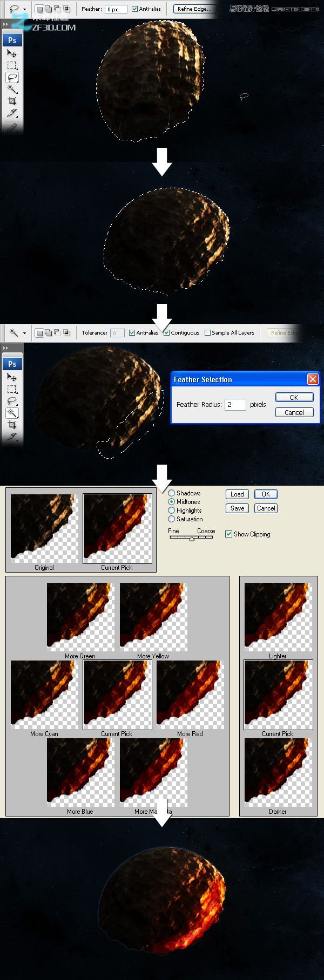Click the active Magic Wand tool in the toolbox
This screenshot has width=324, height=980.
click(x=12, y=413)
